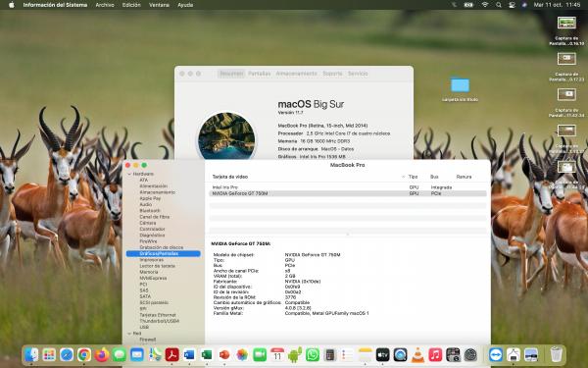Screen dimensions: 588x368
Task: Switch to Soporte tab in About window
Action: coord(332,74)
